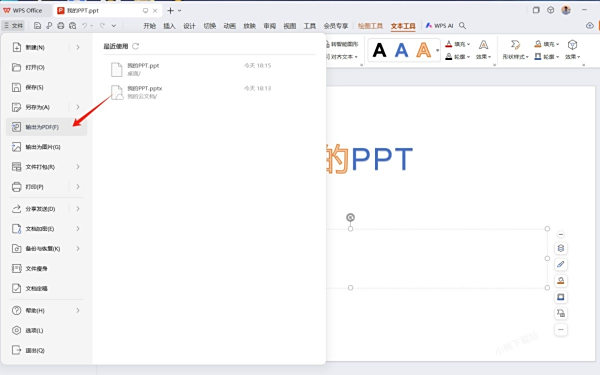Switch to the 插入 Insert tab
600x375 pixels.
169,26
